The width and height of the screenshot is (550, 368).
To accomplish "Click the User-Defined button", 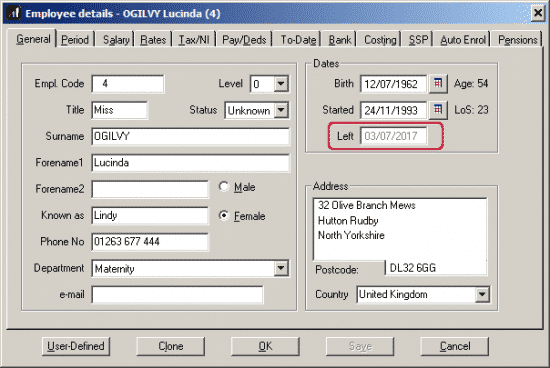I will click(x=76, y=346).
